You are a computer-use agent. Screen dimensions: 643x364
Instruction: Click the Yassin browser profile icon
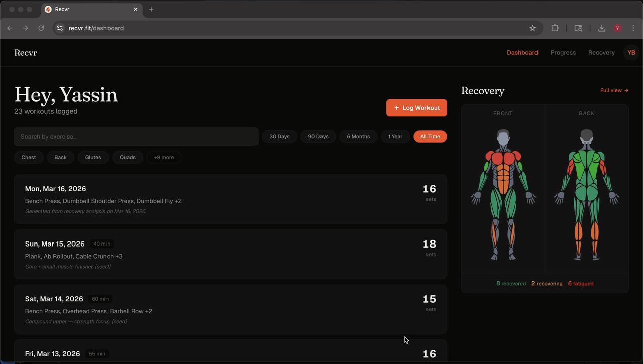617,28
